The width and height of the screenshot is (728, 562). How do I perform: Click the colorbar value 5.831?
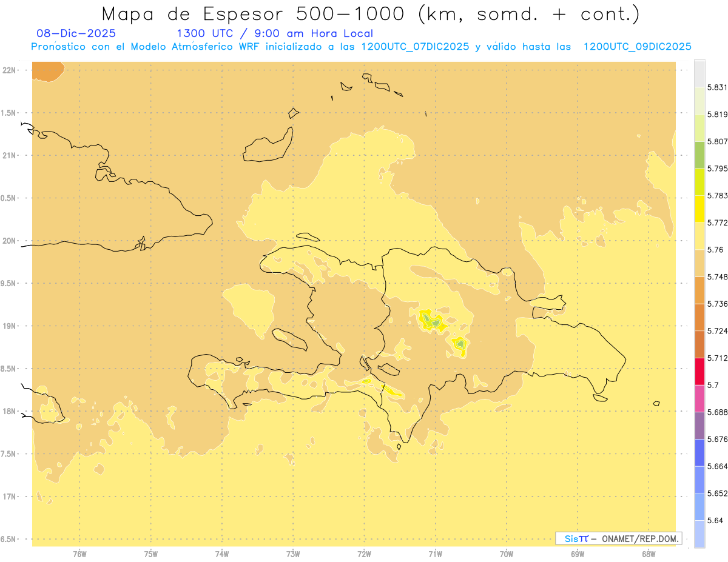pyautogui.click(x=718, y=87)
